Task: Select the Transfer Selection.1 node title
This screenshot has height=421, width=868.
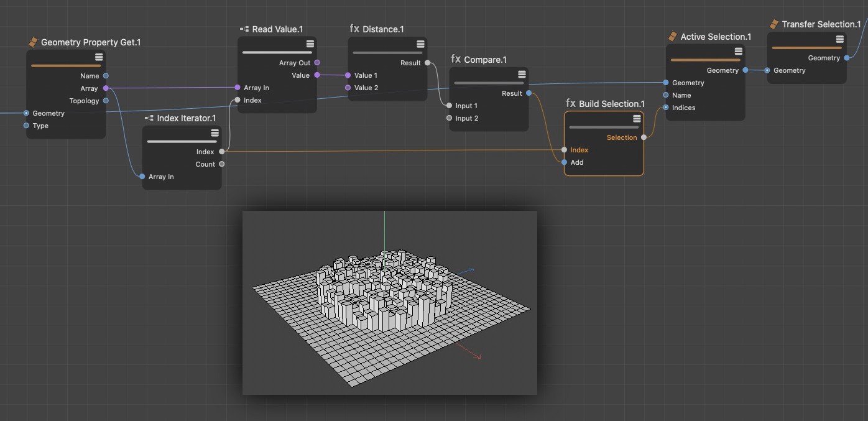Action: pyautogui.click(x=821, y=24)
